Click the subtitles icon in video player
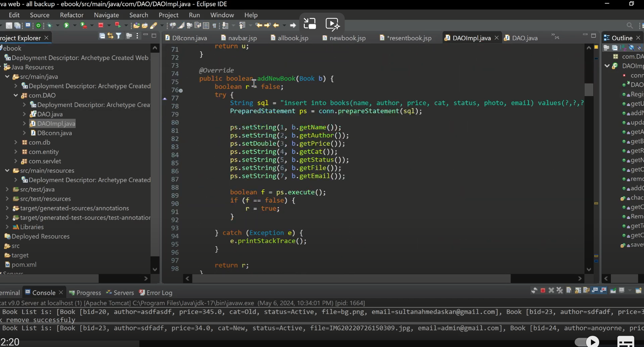644x347 pixels. (626, 342)
